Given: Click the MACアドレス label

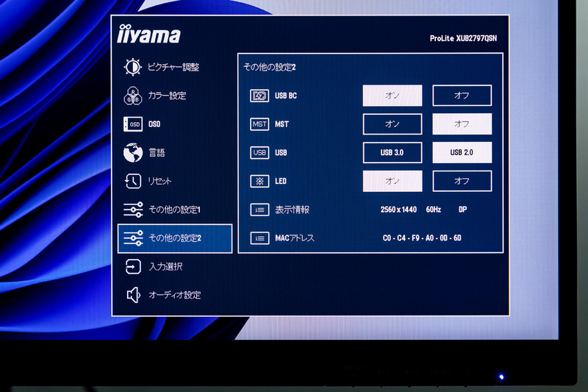Looking at the screenshot, I should point(295,238).
